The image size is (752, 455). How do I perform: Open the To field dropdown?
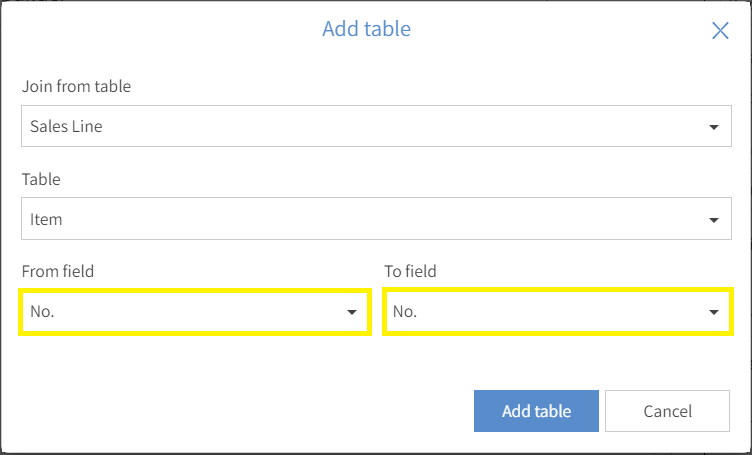pyautogui.click(x=558, y=312)
